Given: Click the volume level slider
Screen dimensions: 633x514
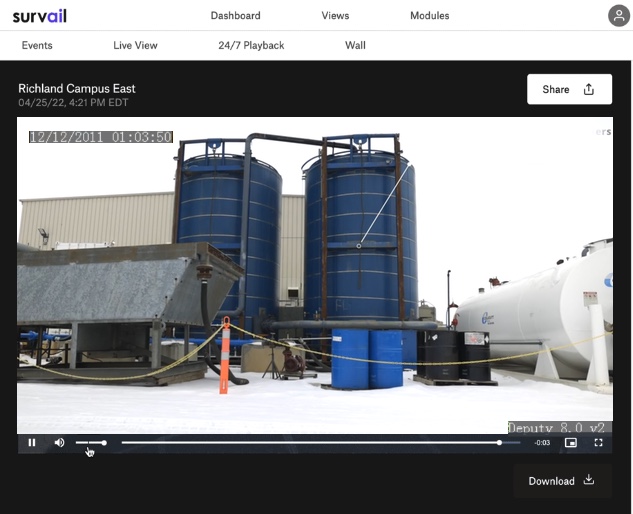Looking at the screenshot, I should pyautogui.click(x=90, y=442).
